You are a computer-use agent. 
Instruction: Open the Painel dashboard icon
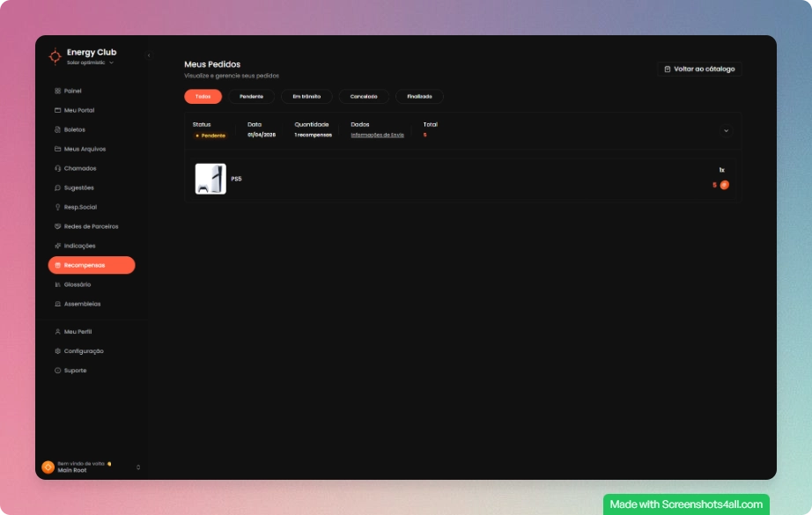(57, 91)
